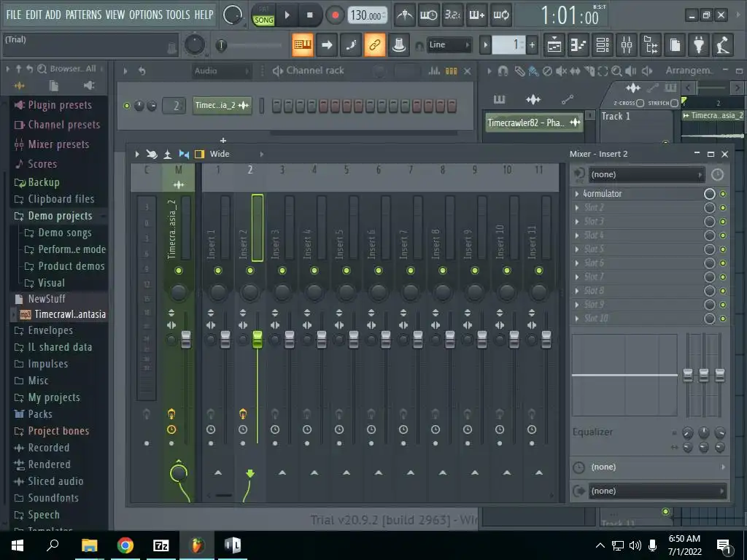Open the latency (none) dropdown
Screen dimensions: 747x560
(657, 467)
